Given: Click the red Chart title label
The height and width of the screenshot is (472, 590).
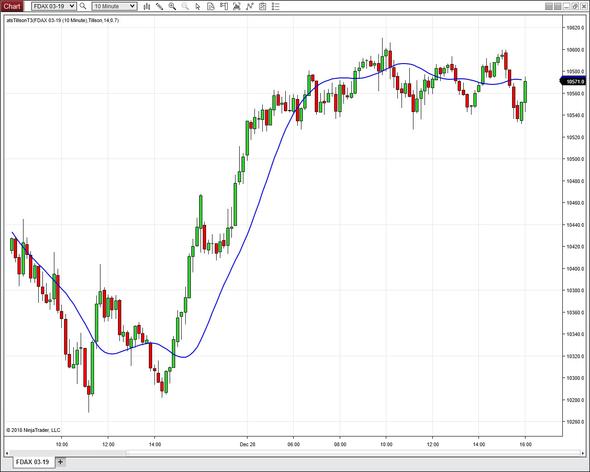Looking at the screenshot, I should (x=12, y=6).
